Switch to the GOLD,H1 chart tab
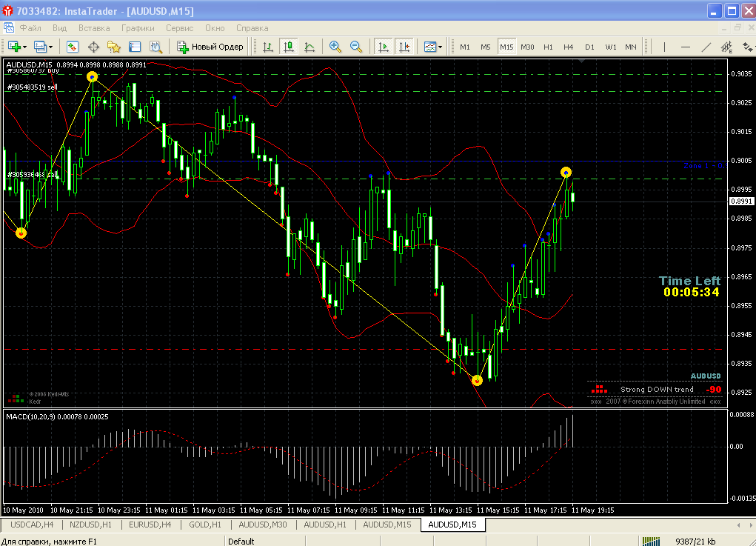The image size is (756, 546). (205, 525)
